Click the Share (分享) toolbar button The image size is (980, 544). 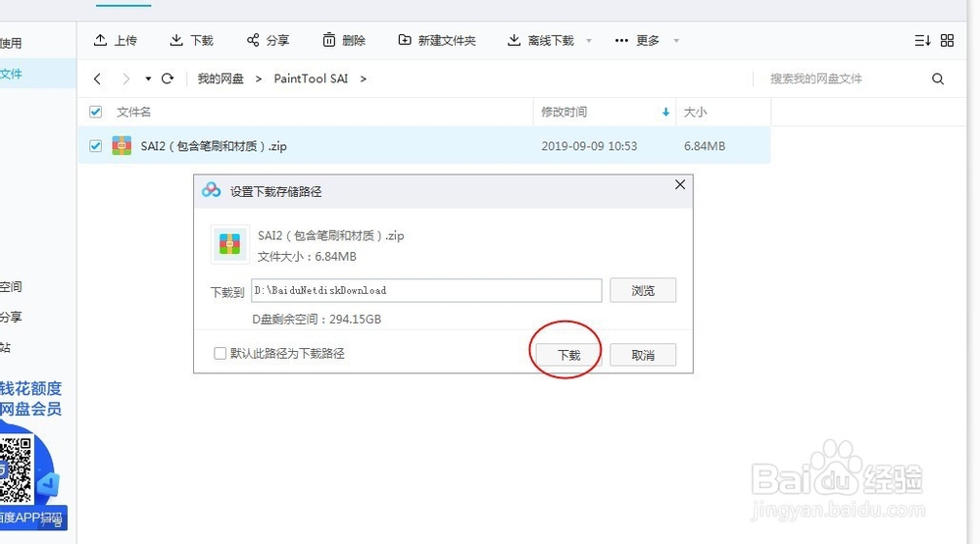268,40
